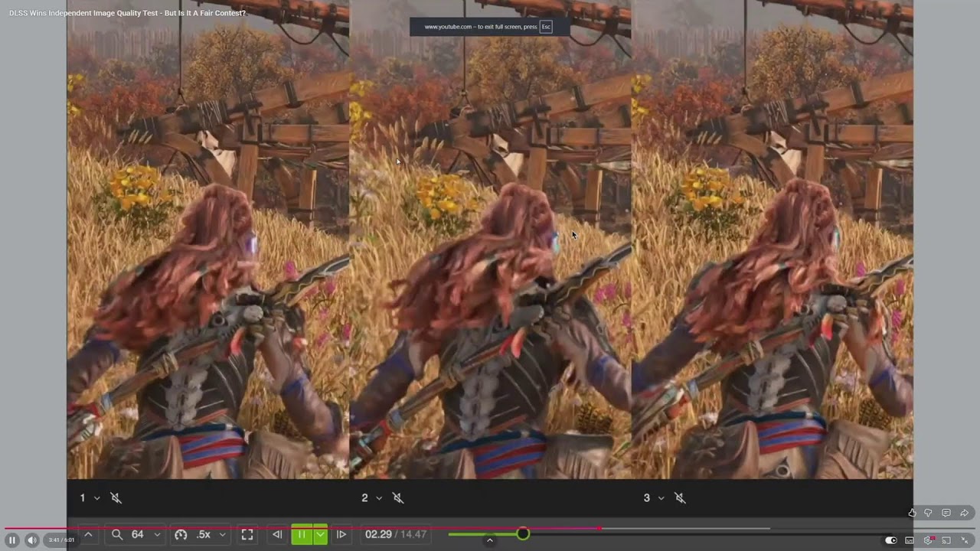Share the YouTube video
The height and width of the screenshot is (551, 980).
965,513
